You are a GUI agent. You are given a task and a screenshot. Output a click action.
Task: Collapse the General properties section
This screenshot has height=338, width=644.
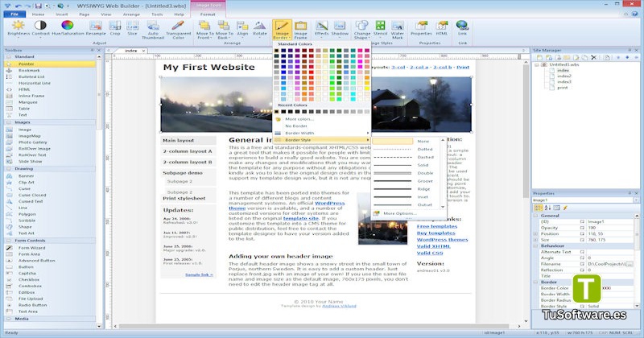(x=535, y=215)
